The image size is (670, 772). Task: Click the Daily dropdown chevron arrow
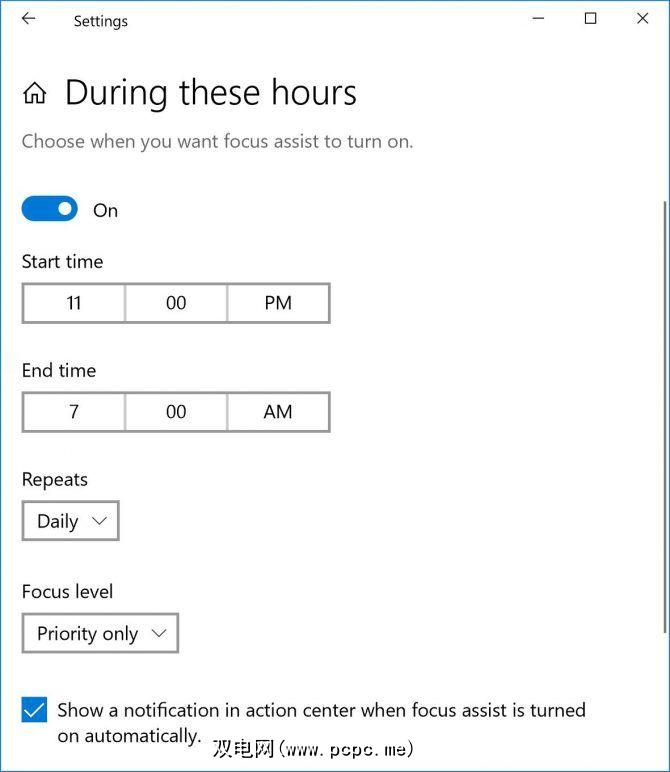(x=98, y=521)
